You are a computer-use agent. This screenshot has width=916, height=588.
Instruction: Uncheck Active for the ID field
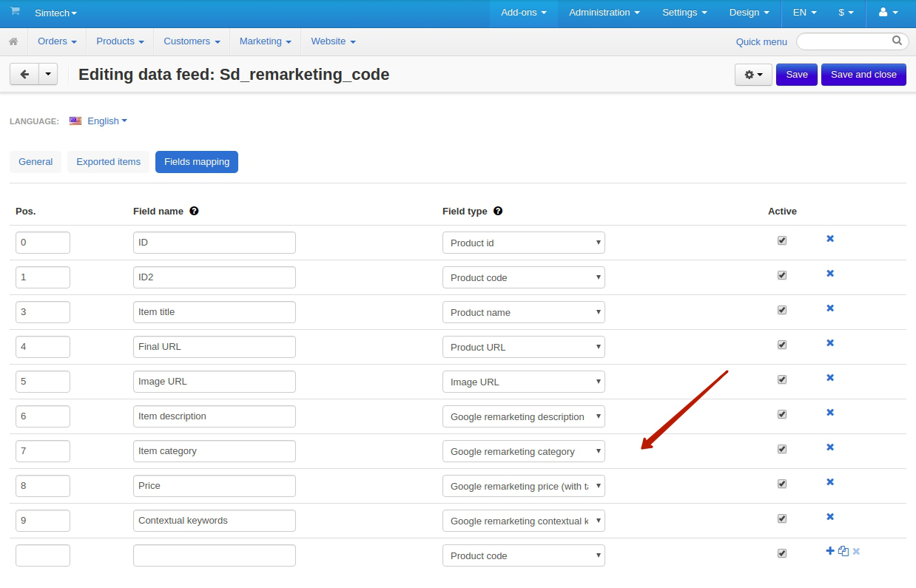pyautogui.click(x=782, y=240)
